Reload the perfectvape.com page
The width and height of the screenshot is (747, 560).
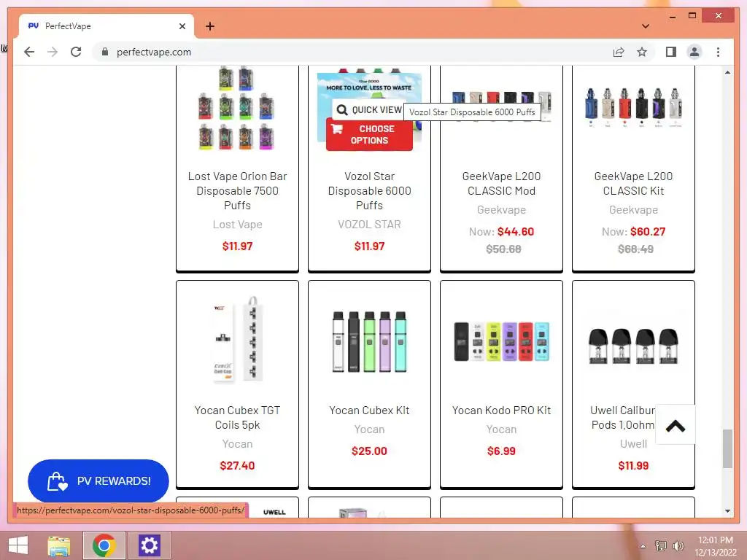(x=76, y=52)
